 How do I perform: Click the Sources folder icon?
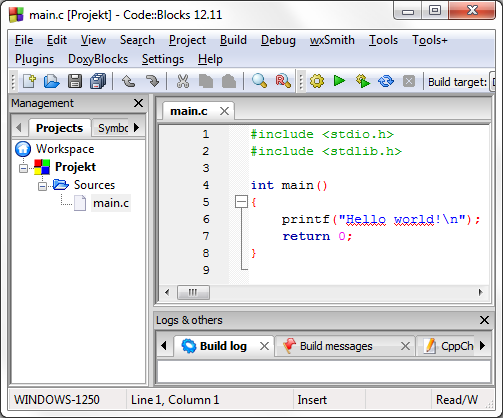click(x=61, y=184)
